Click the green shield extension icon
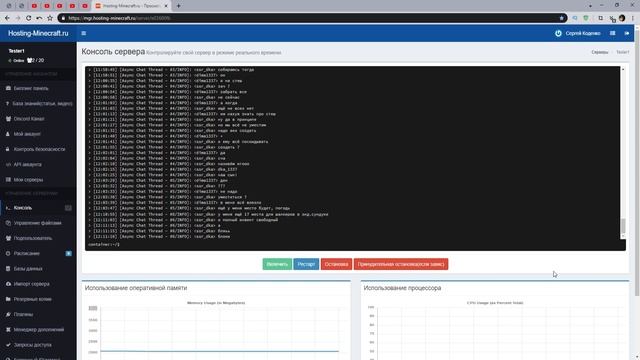Image resolution: width=640 pixels, height=360 pixels. click(586, 18)
